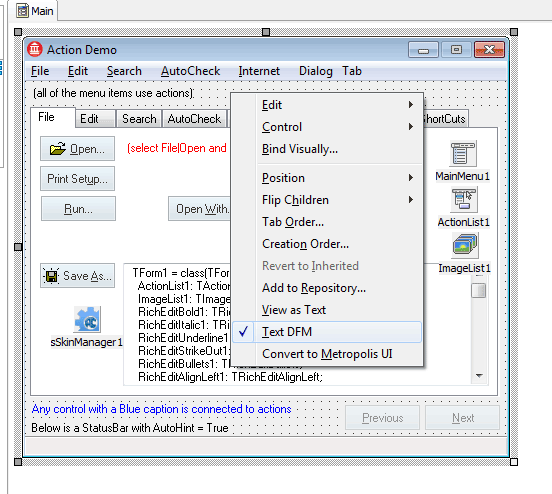
Task: Select the sSkinManager1 component icon
Action: (87, 319)
